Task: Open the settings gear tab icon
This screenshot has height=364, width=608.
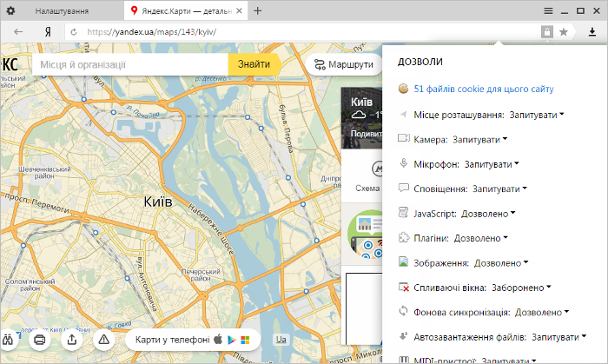Action: 10,10
